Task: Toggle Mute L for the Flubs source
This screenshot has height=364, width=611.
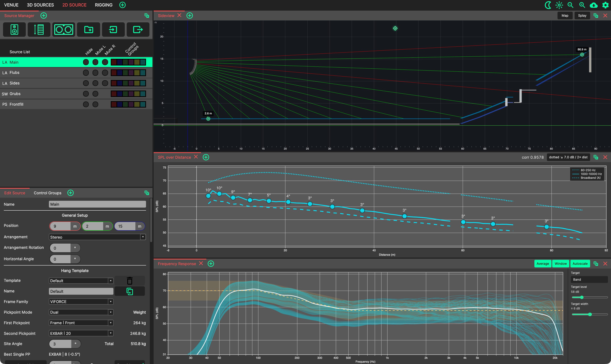Action: [x=95, y=73]
